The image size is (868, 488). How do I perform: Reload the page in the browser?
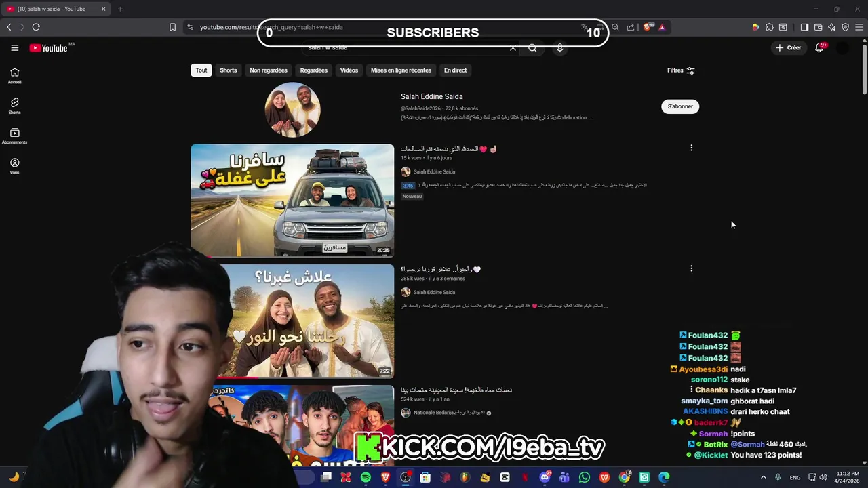(36, 27)
